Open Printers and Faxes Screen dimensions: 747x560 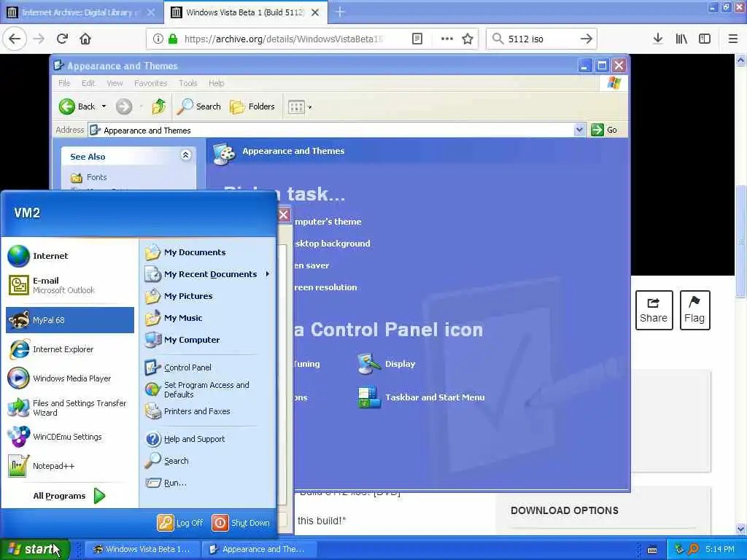[208, 411]
